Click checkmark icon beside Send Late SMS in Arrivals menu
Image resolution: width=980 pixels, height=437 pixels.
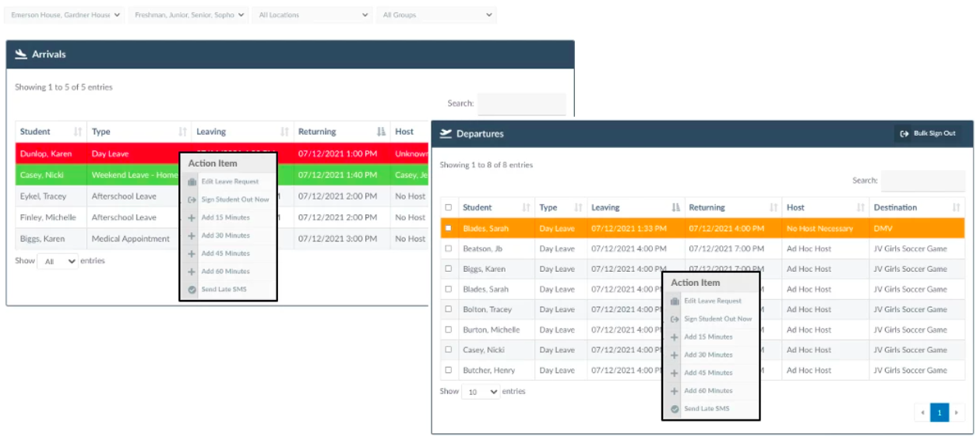[x=192, y=290]
